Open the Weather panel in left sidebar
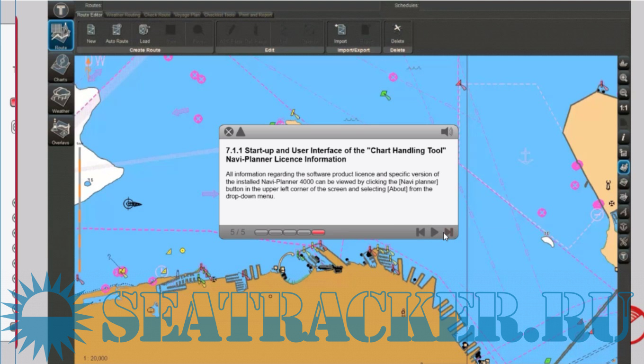 (x=61, y=100)
